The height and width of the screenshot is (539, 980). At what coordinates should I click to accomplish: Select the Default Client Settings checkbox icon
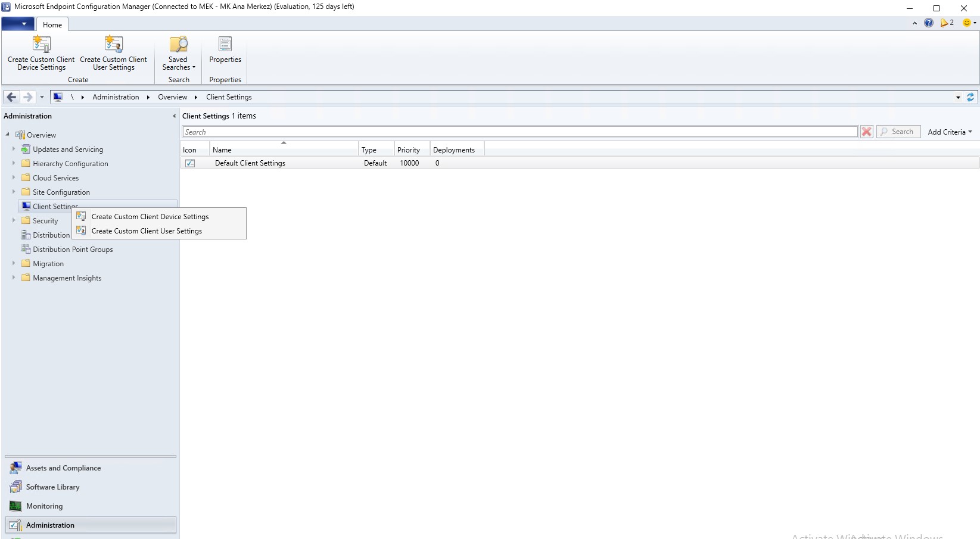click(190, 163)
